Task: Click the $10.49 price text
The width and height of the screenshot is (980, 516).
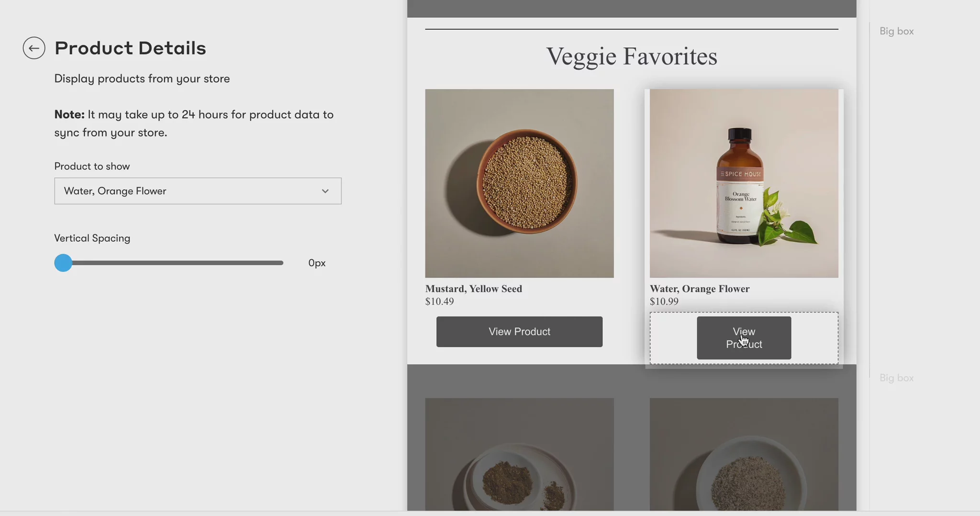Action: [439, 302]
